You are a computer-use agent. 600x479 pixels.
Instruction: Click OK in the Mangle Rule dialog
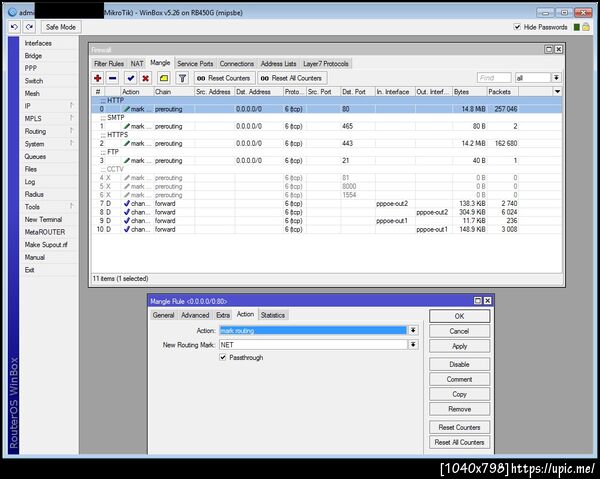pos(459,316)
